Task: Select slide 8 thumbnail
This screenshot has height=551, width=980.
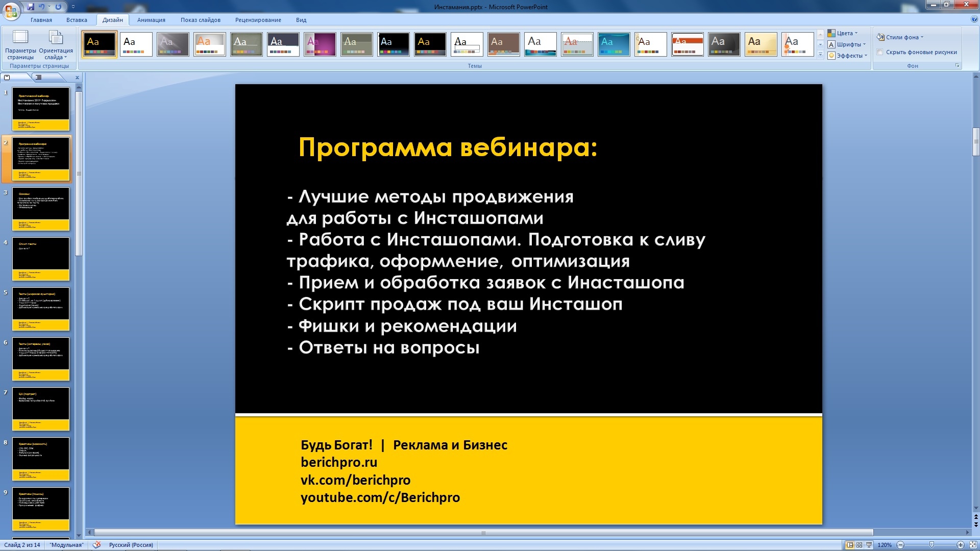Action: tap(41, 459)
